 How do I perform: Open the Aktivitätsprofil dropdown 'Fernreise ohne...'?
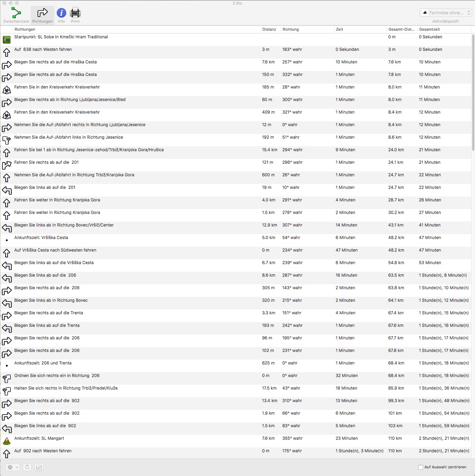point(445,13)
